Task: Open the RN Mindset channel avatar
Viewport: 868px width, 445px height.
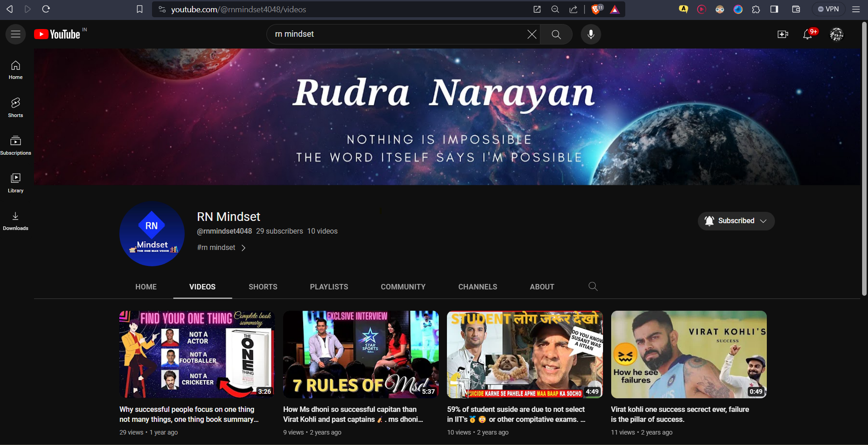Action: [152, 234]
